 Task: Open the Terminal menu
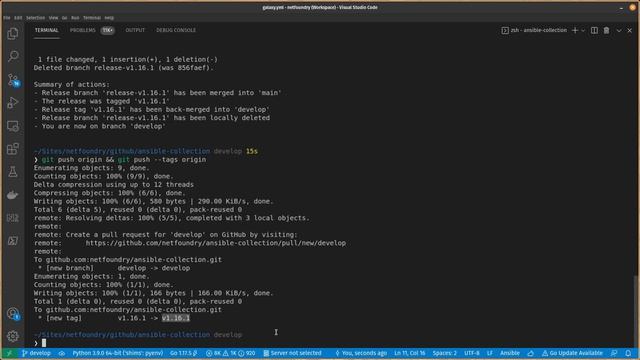92,18
